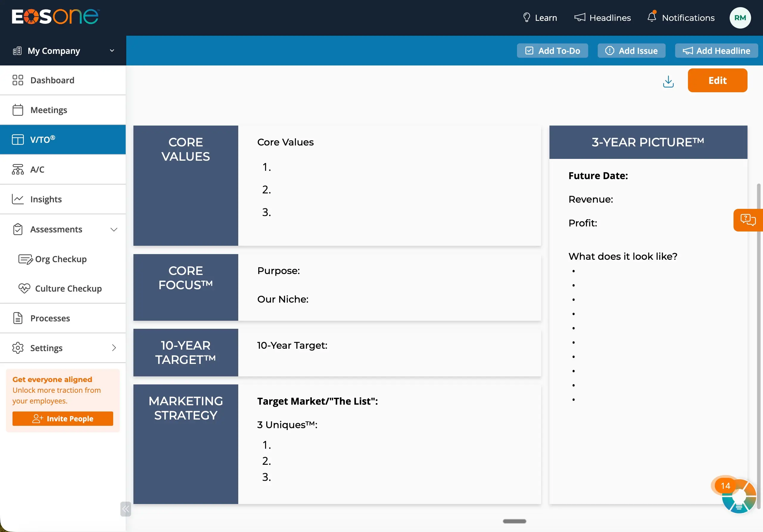Expand the Settings submenu arrow
Image resolution: width=763 pixels, height=532 pixels.
click(114, 348)
